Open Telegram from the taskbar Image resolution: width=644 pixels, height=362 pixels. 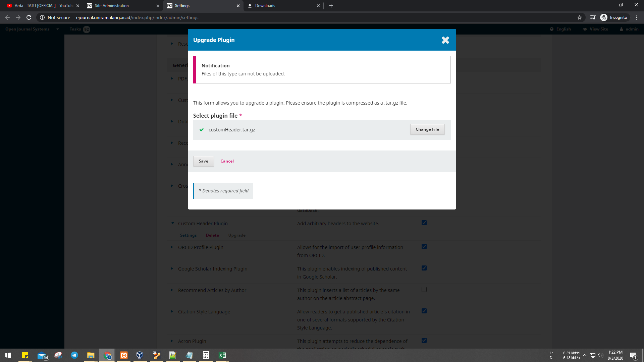(74, 355)
